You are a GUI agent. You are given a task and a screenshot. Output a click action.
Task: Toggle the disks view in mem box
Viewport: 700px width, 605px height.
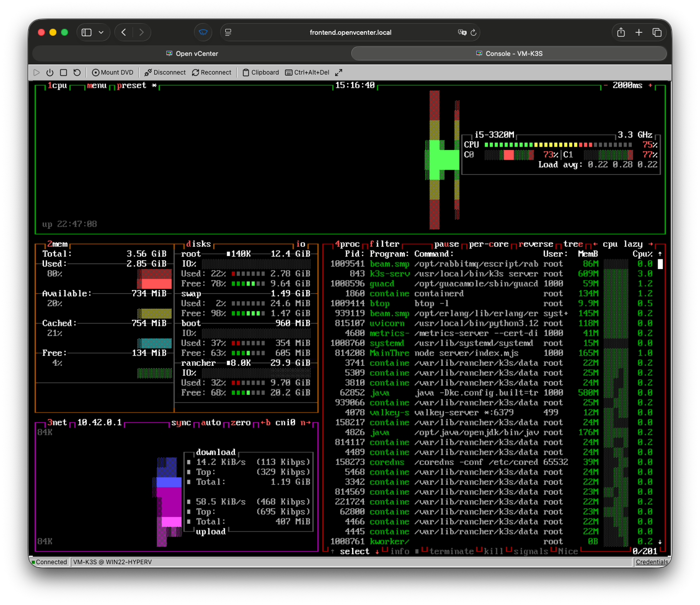tap(199, 244)
